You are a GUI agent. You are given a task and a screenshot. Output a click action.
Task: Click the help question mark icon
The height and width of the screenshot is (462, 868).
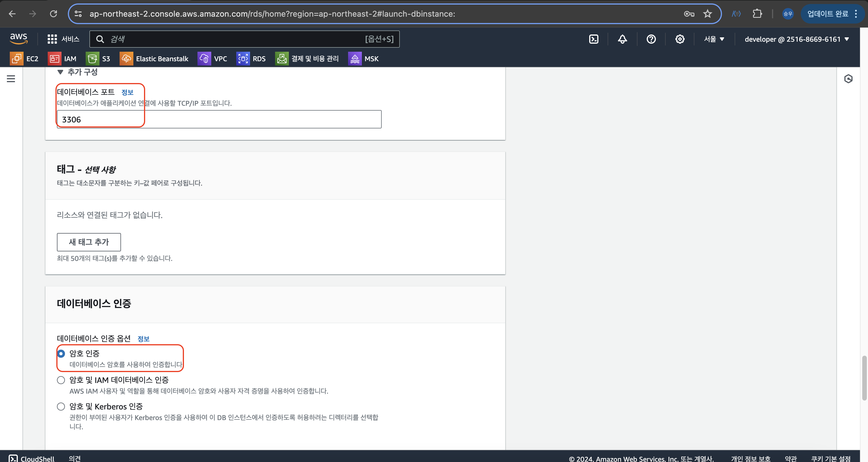[651, 39]
